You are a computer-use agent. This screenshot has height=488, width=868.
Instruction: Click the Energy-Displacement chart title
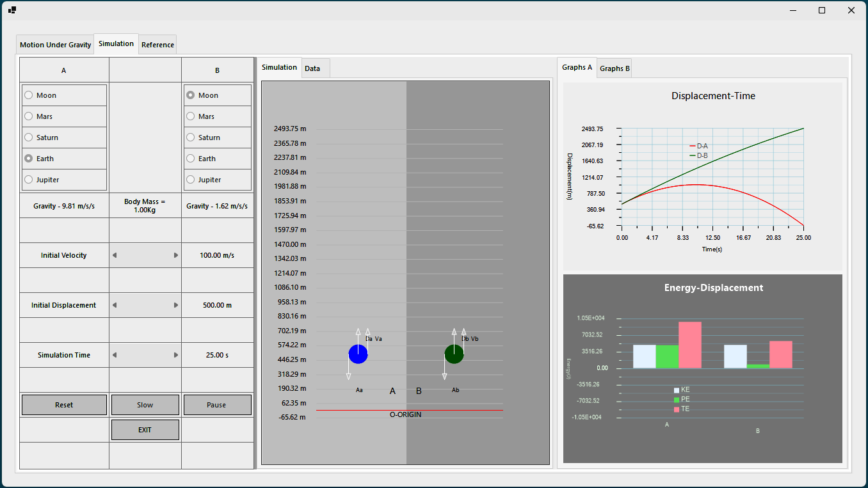[714, 288]
